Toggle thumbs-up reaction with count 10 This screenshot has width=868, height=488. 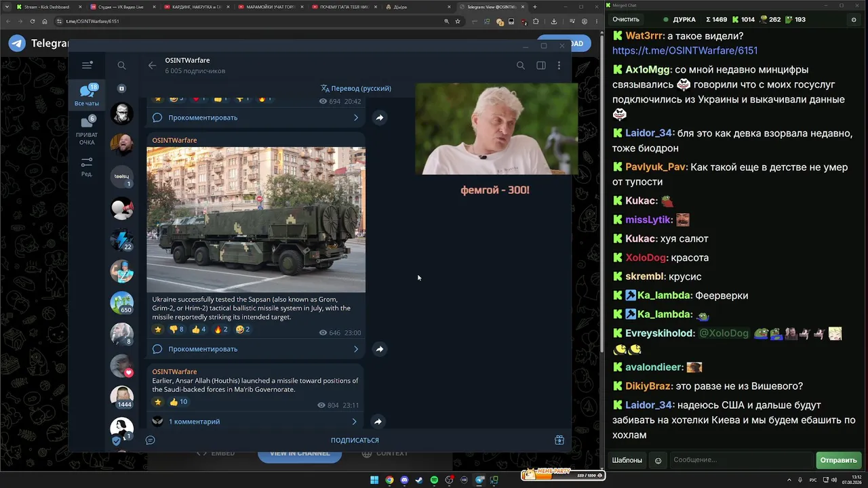[178, 402]
